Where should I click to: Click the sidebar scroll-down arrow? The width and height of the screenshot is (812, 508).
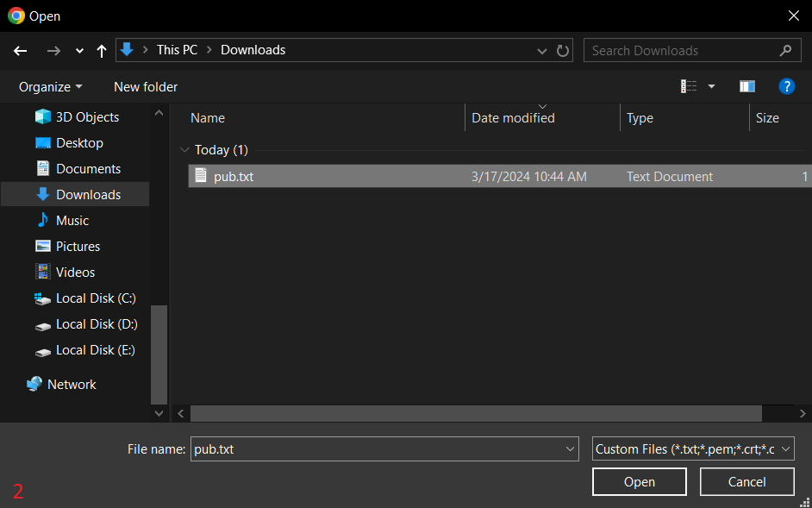pyautogui.click(x=159, y=414)
